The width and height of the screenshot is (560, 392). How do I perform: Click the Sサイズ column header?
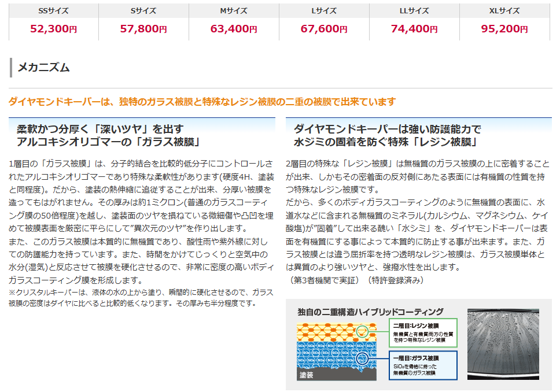click(143, 10)
